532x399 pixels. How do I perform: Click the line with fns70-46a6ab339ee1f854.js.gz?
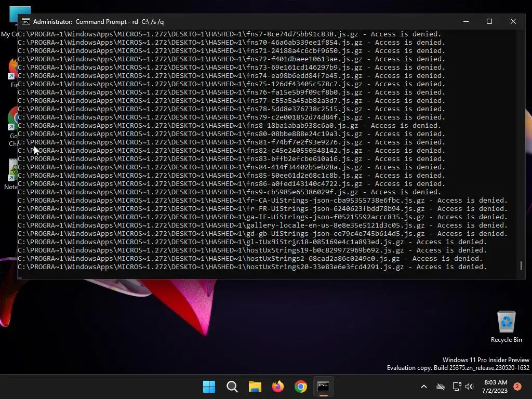pos(231,43)
